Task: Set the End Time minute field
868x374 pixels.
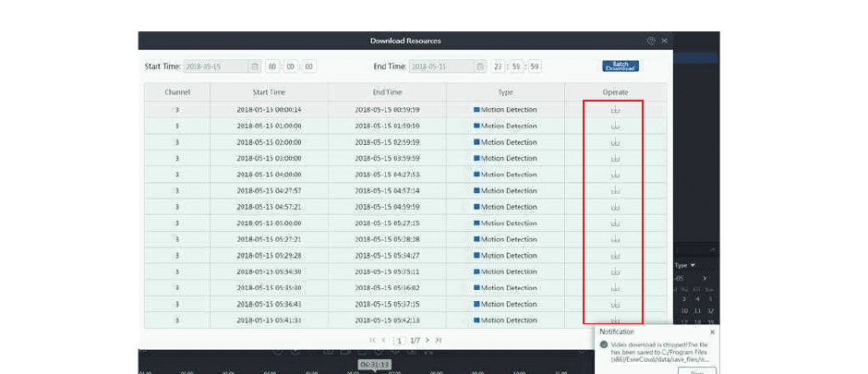Action: 516,66
